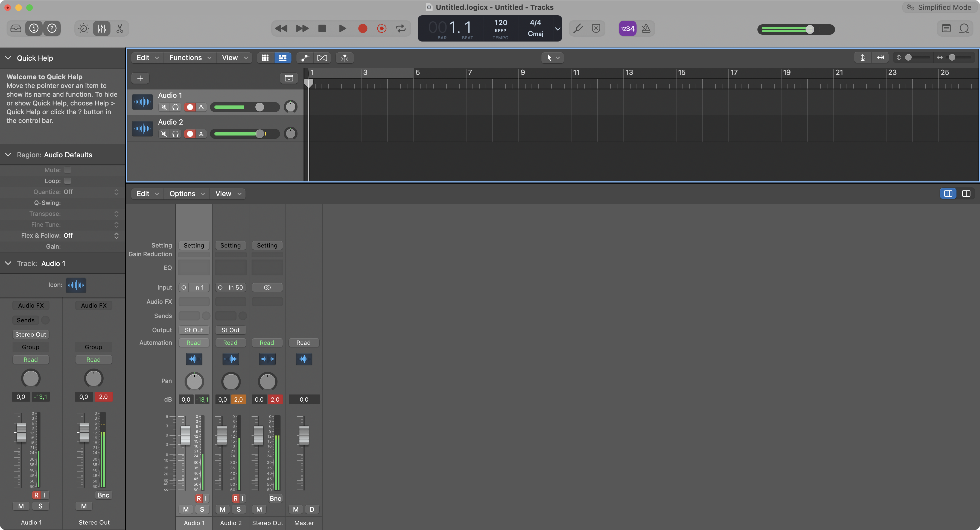
Task: Click the Audio 1 track volume slider
Action: pyautogui.click(x=245, y=107)
